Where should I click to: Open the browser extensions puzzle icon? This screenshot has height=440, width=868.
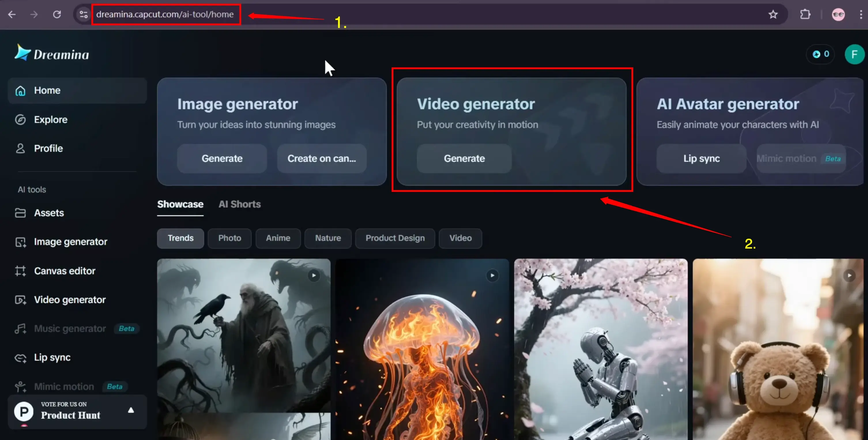(805, 14)
